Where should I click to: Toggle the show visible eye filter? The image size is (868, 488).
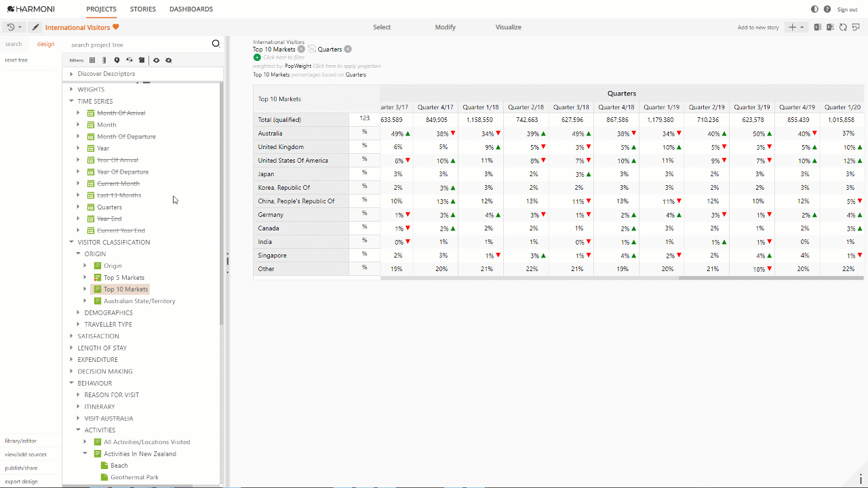coord(156,60)
